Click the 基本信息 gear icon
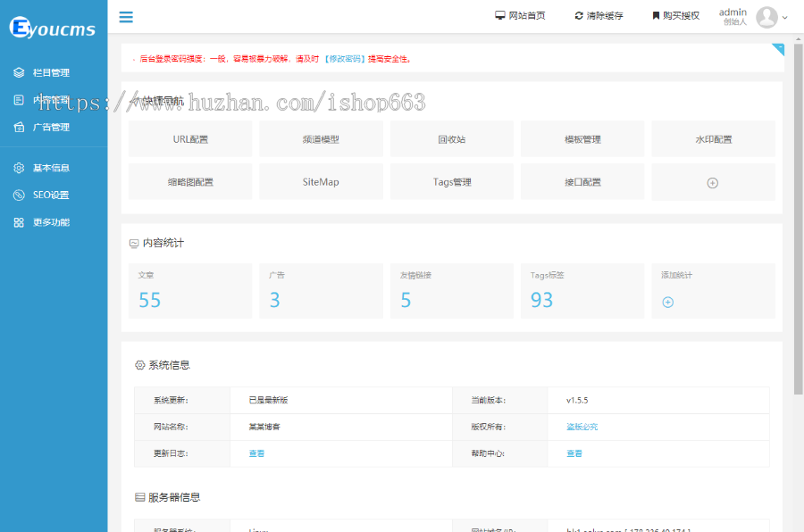The width and height of the screenshot is (804, 532). point(19,168)
